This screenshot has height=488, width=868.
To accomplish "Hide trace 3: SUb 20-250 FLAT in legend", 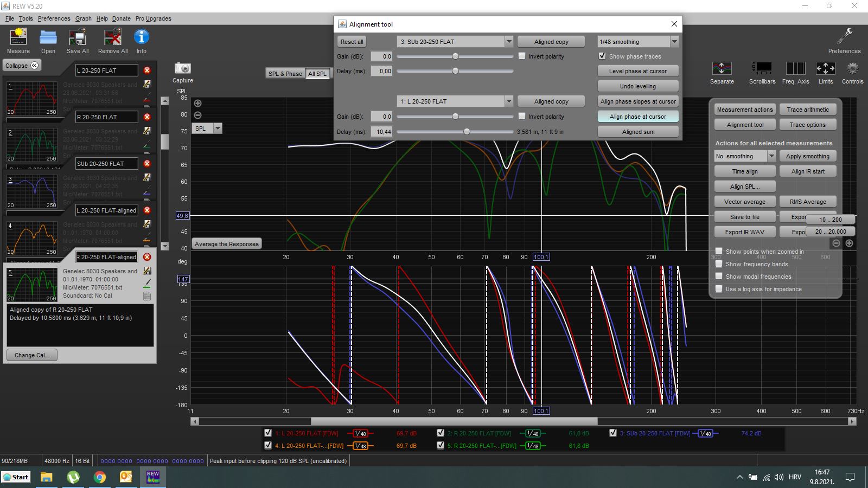I will (x=613, y=433).
